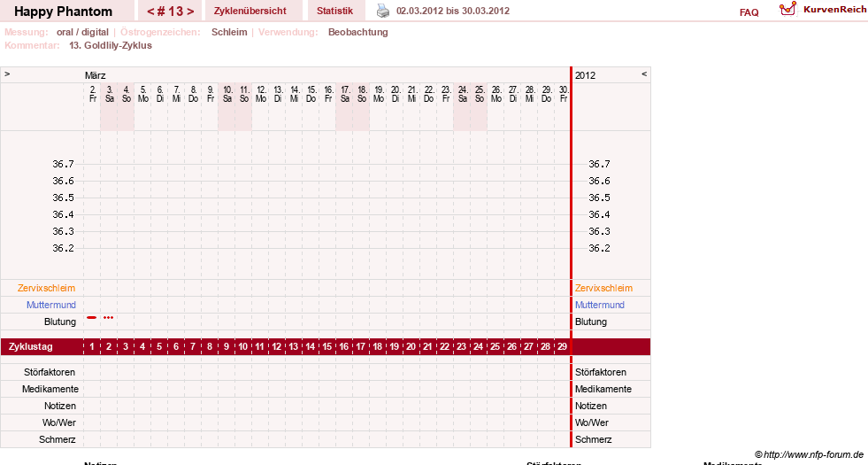Click the Happy Phantom heading

pyautogui.click(x=63, y=12)
